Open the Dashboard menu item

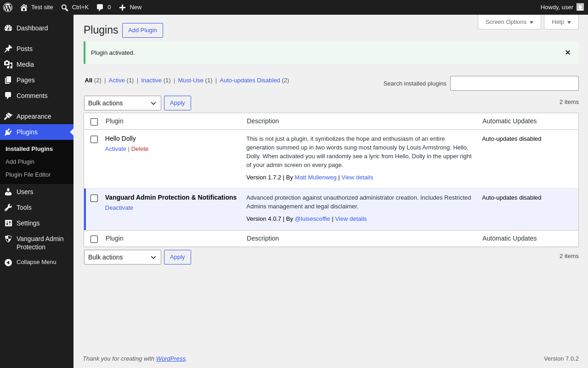32,28
